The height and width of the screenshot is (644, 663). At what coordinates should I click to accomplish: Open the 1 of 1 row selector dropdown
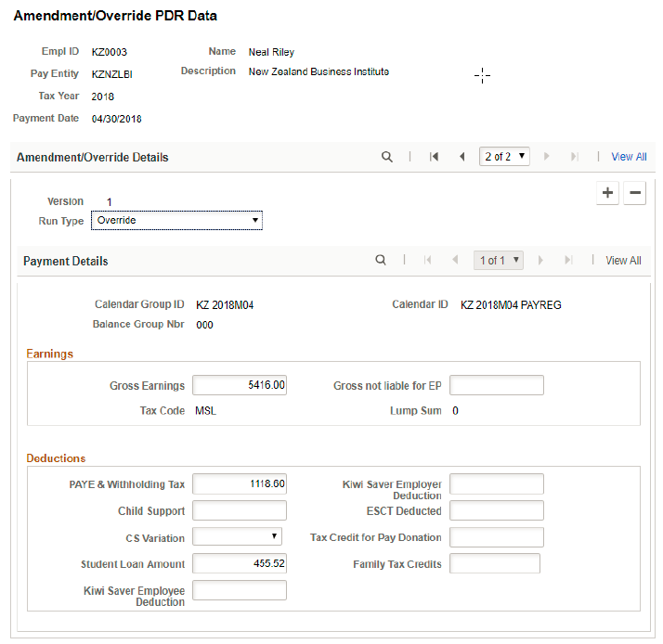[499, 261]
